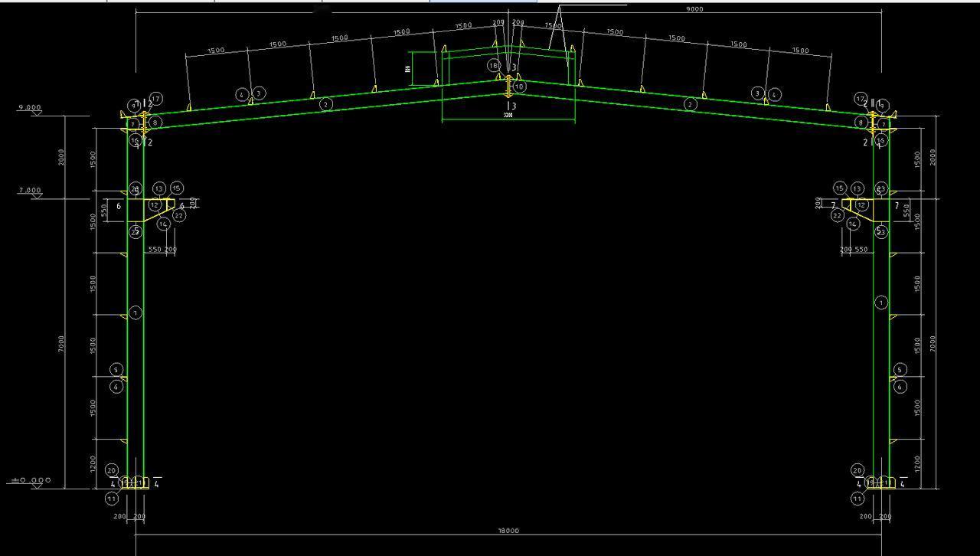Select circled part number 10 at ridge
This screenshot has width=980, height=556.
[520, 87]
